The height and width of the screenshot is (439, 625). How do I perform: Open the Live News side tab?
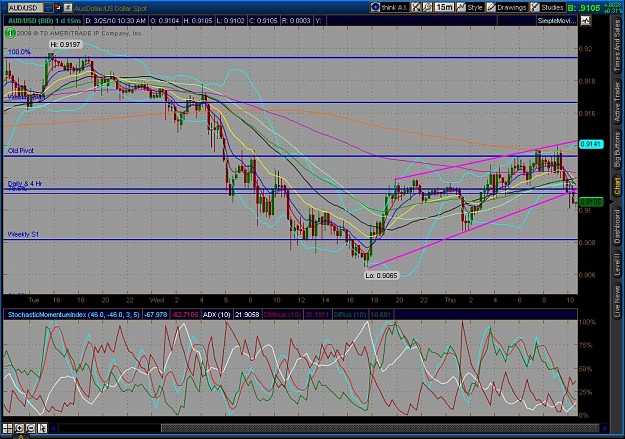click(x=617, y=299)
